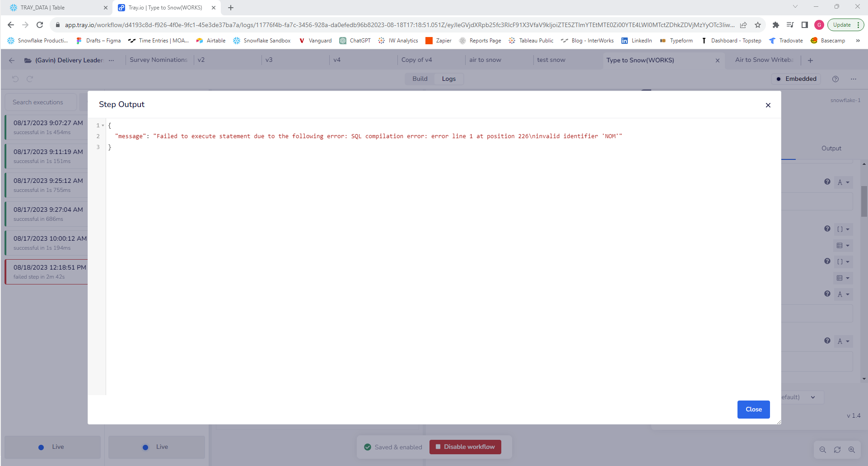
Task: Click the browser forward arrow
Action: coord(25,25)
